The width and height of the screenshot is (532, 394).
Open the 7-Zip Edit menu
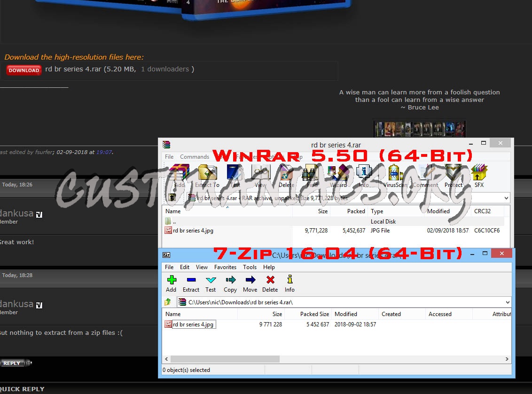pos(185,267)
